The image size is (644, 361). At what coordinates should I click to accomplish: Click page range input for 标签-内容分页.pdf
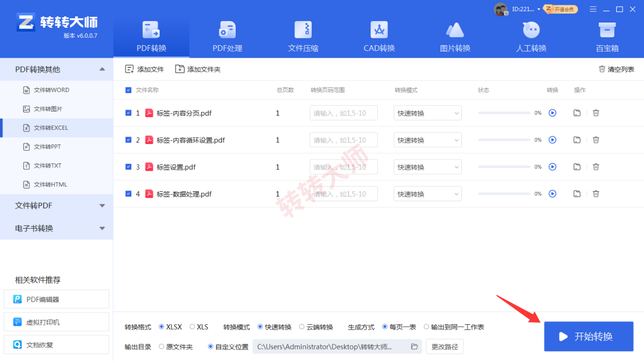tap(344, 113)
